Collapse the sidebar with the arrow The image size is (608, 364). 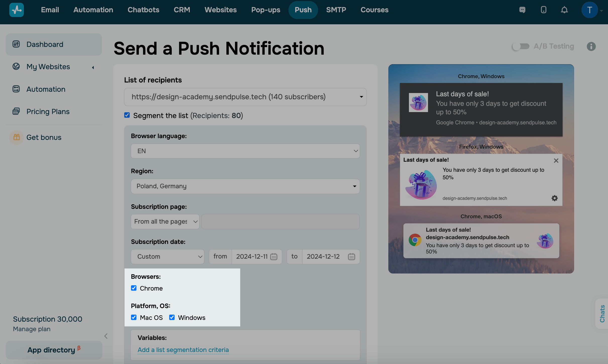[106, 336]
